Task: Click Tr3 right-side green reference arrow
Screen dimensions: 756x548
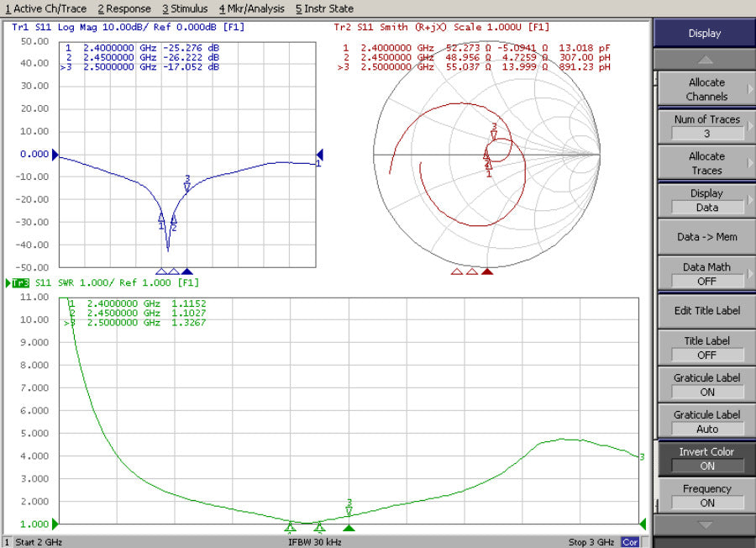Action: tap(643, 524)
